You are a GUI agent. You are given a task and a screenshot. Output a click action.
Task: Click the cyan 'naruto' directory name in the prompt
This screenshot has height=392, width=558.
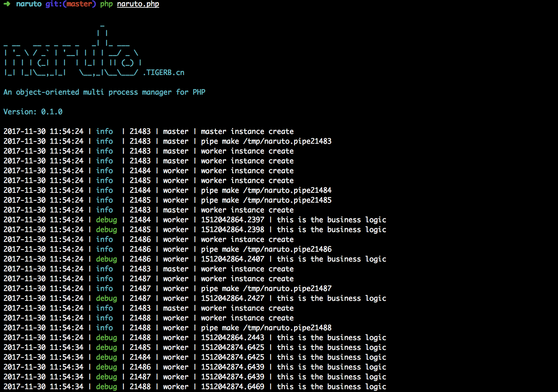coord(29,4)
